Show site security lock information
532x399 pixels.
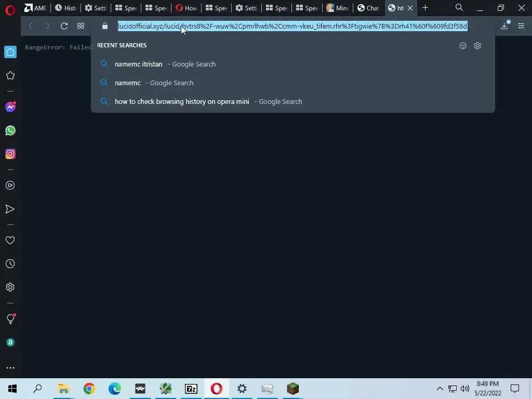click(x=105, y=26)
